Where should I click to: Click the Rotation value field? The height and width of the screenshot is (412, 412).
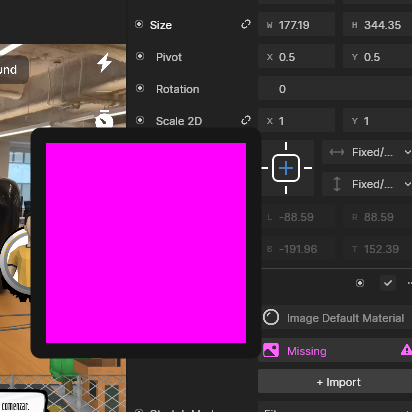coord(335,89)
